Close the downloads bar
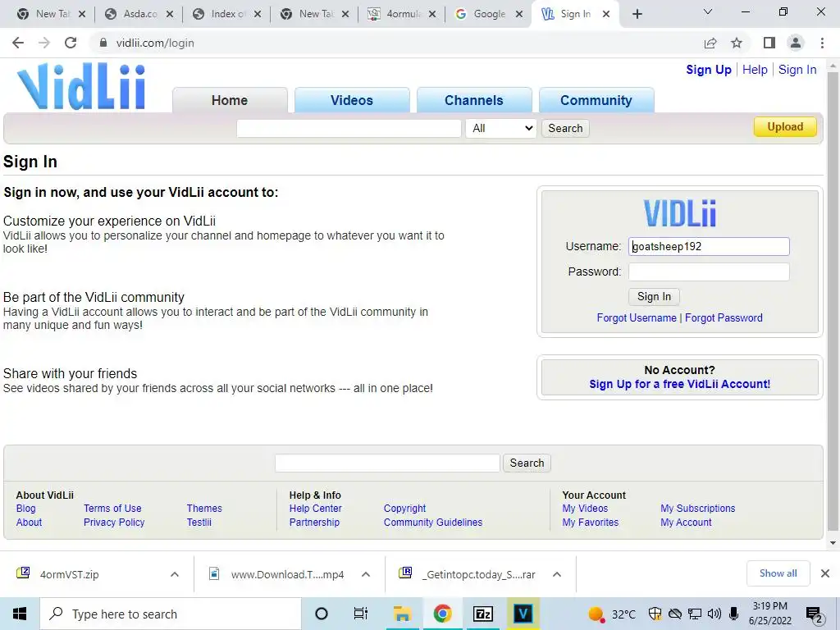 (825, 573)
